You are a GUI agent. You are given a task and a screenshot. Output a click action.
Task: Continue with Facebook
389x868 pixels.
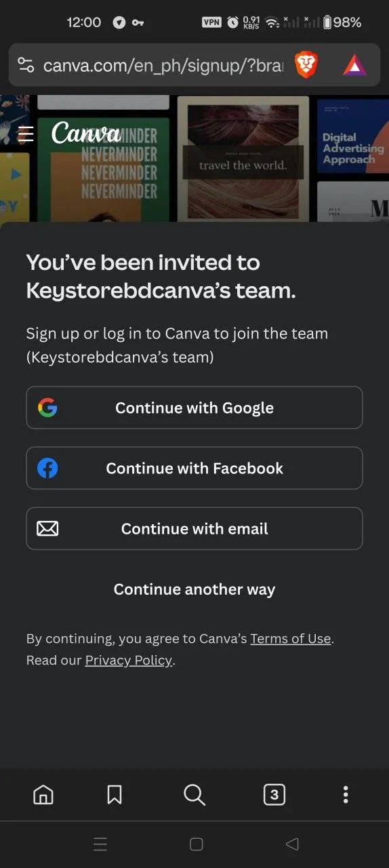coord(194,468)
